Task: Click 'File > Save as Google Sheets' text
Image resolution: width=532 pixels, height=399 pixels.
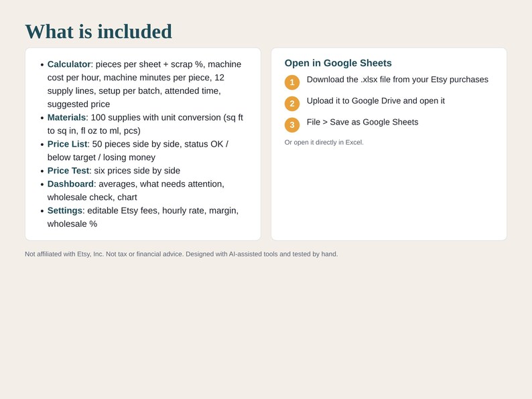Action: tap(362, 122)
